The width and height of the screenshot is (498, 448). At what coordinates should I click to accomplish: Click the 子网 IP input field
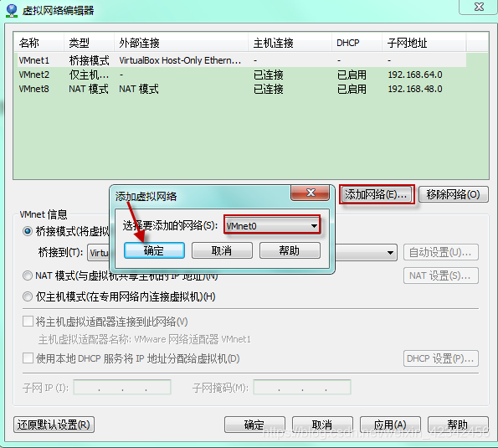[x=122, y=387]
